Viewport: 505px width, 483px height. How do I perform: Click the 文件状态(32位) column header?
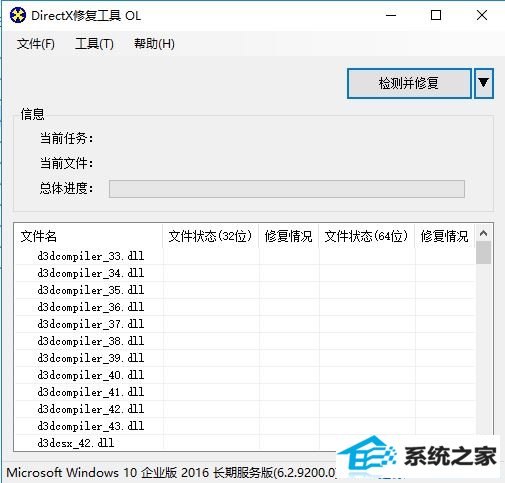pyautogui.click(x=211, y=236)
